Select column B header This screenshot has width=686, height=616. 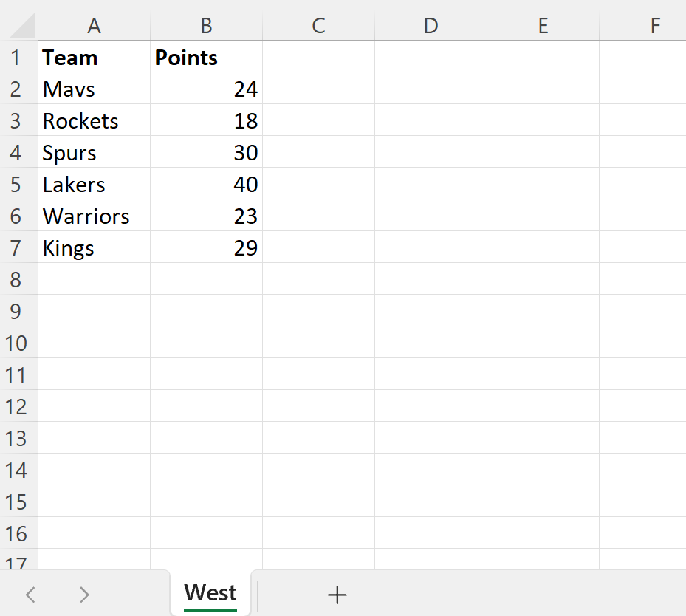coord(206,26)
